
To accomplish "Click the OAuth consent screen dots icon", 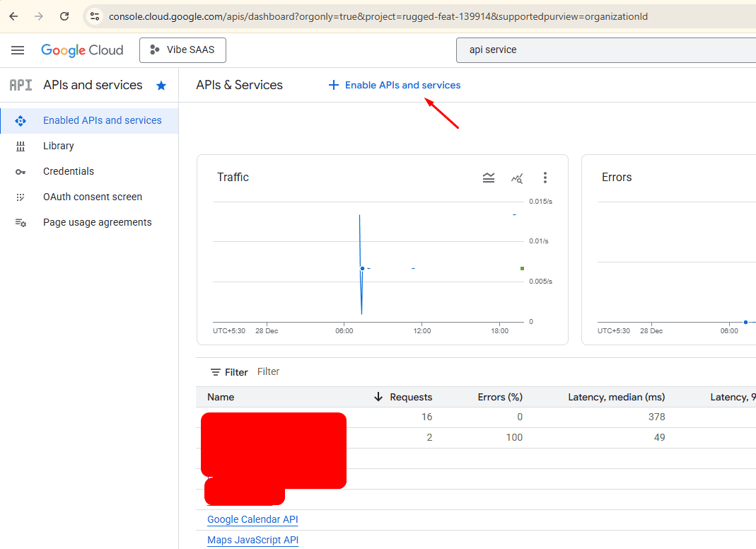I will click(21, 197).
